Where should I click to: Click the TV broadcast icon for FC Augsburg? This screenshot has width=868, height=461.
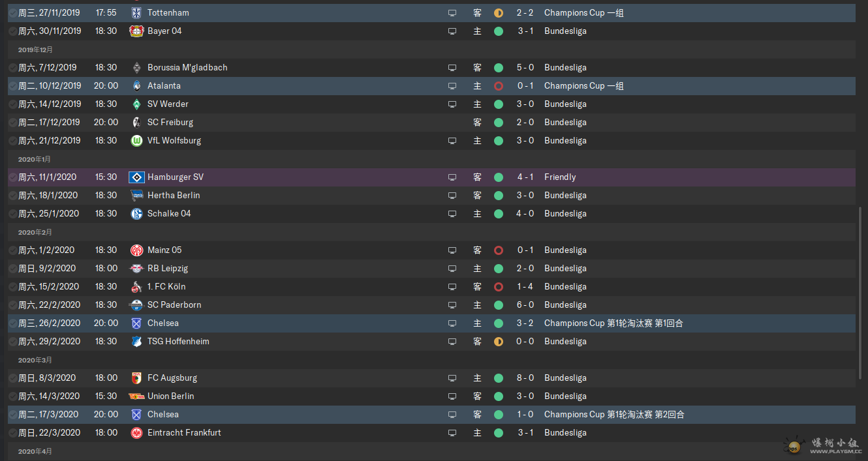click(x=452, y=378)
